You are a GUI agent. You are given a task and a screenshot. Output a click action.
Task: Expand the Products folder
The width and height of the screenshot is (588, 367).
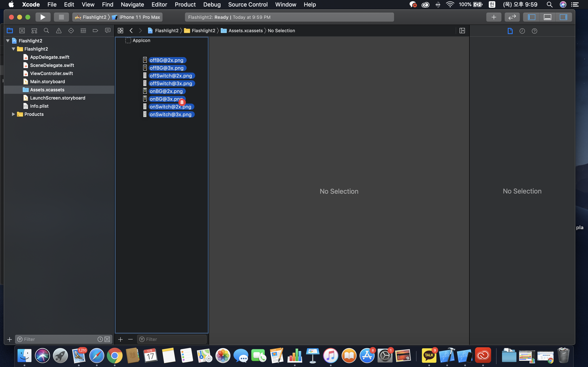[13, 114]
